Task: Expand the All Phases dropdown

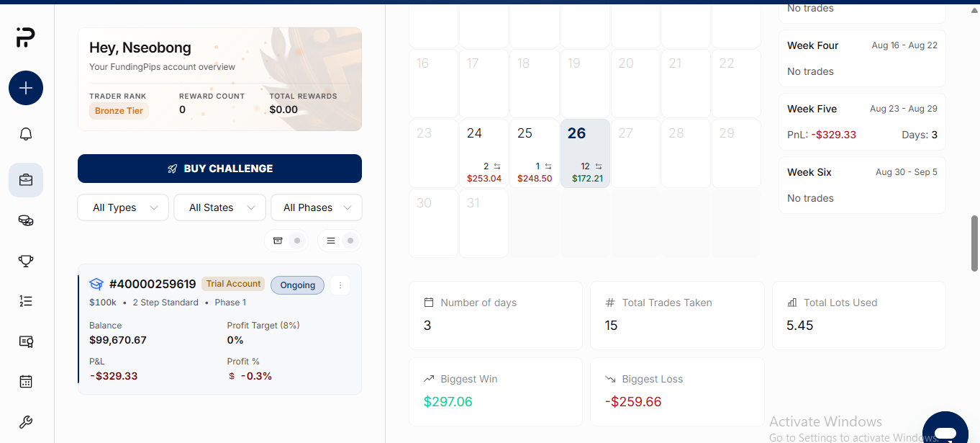Action: click(316, 207)
